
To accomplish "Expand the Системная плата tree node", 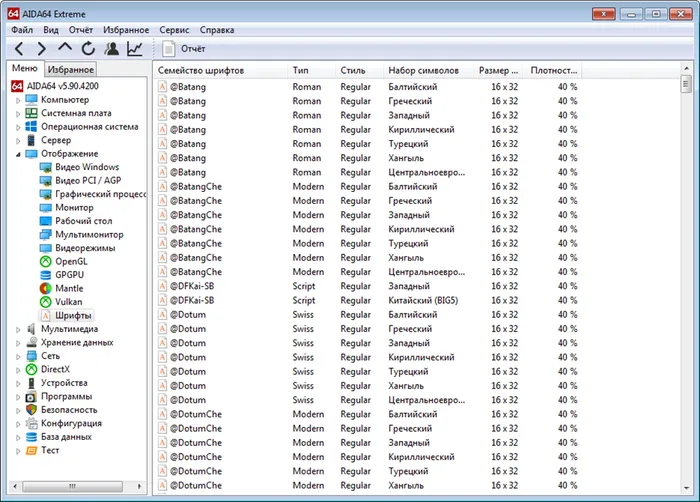I will tap(18, 113).
